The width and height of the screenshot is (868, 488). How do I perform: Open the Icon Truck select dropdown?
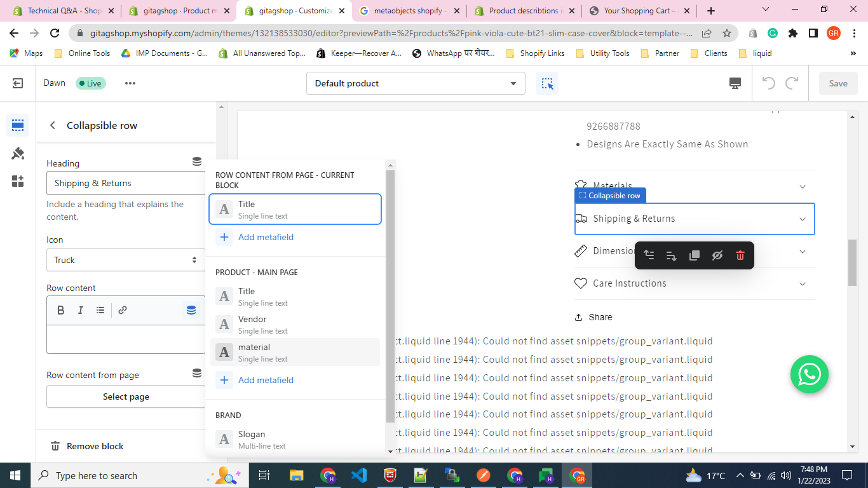click(126, 260)
